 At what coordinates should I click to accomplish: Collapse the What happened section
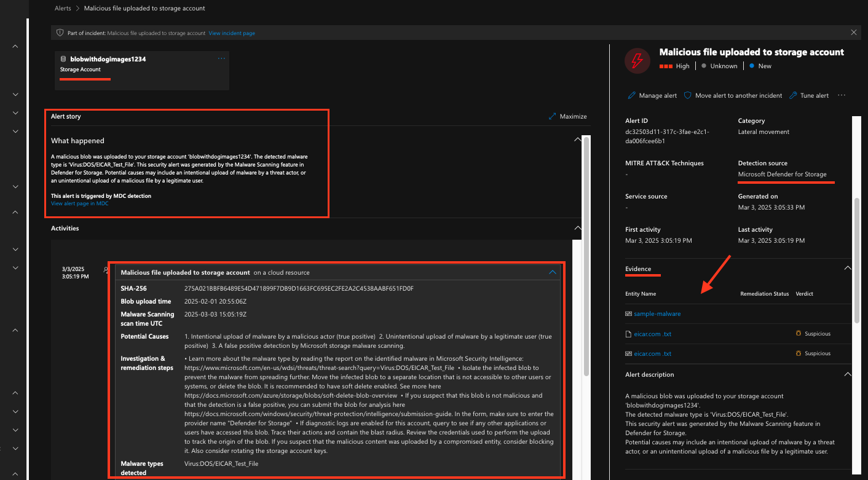(577, 139)
